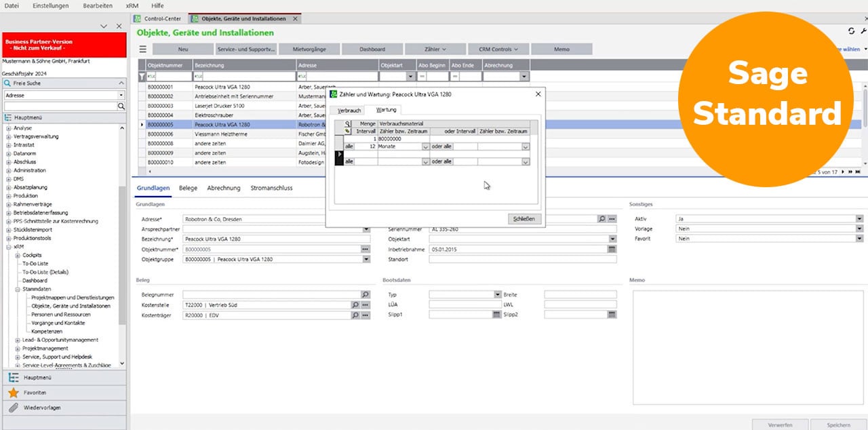Open the Vorlage dropdown under Sonstiges
The height and width of the screenshot is (430, 868).
[859, 229]
